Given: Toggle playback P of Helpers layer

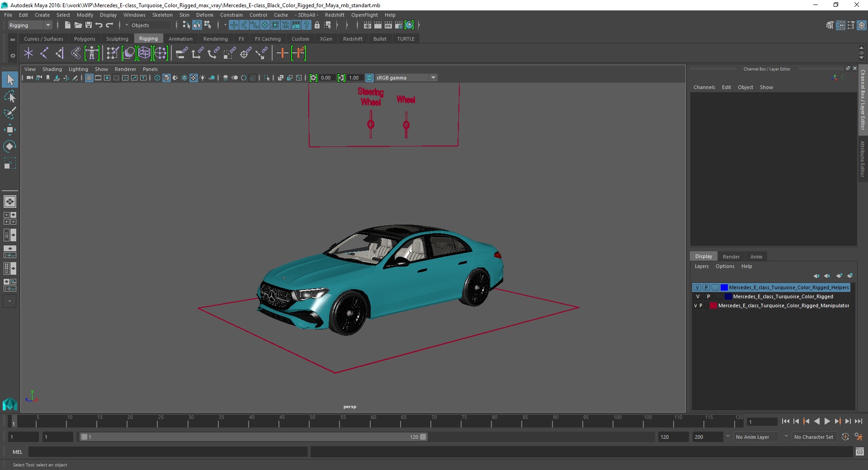Looking at the screenshot, I should (706, 287).
